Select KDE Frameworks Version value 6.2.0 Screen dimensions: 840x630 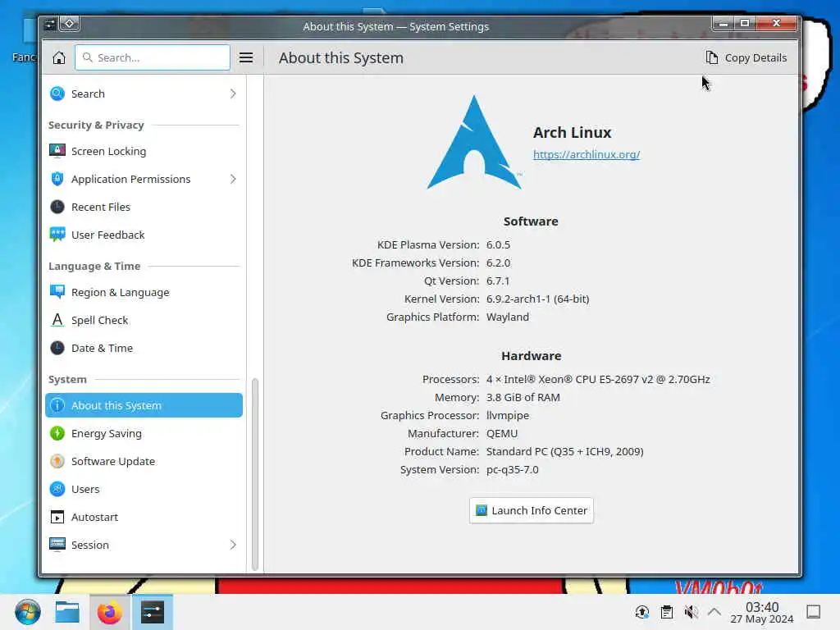pyautogui.click(x=498, y=263)
